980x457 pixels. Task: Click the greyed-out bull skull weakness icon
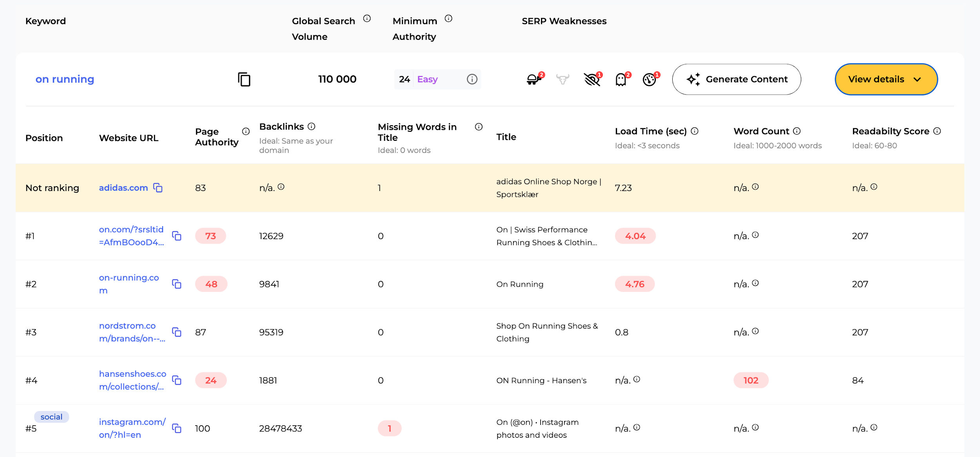[563, 80]
